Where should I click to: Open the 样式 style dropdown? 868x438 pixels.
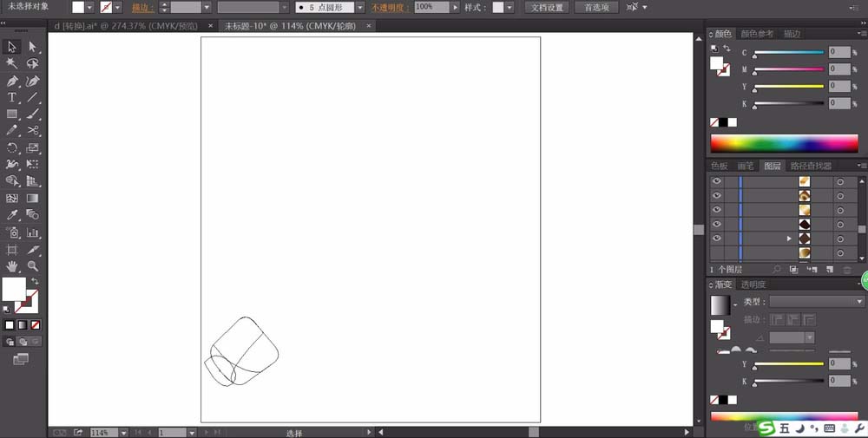pyautogui.click(x=510, y=7)
